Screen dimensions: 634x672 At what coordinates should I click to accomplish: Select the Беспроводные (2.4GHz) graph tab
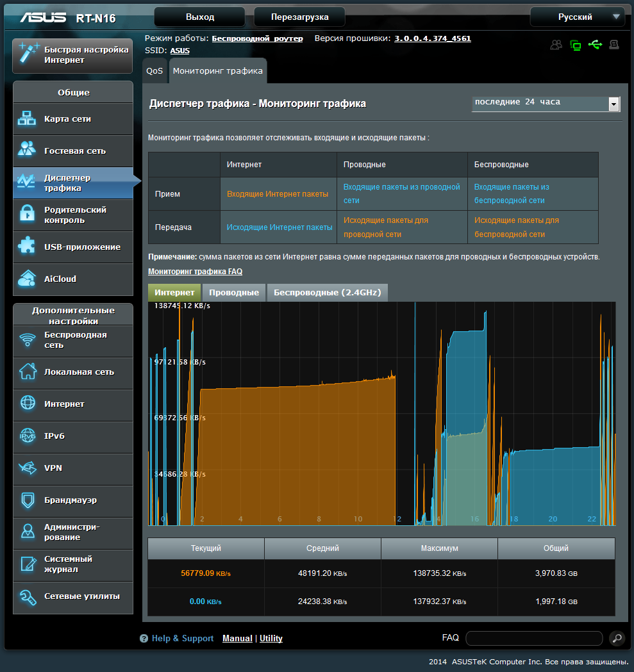(x=327, y=293)
